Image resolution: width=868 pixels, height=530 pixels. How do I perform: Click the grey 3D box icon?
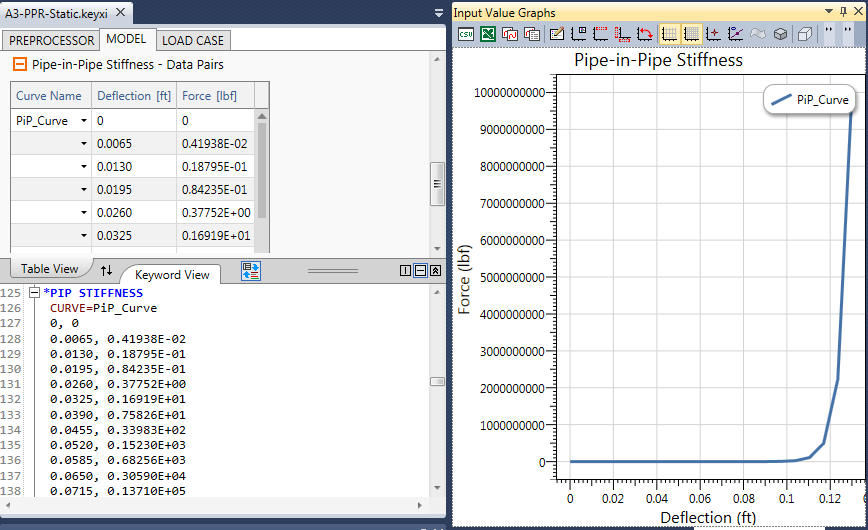click(781, 34)
